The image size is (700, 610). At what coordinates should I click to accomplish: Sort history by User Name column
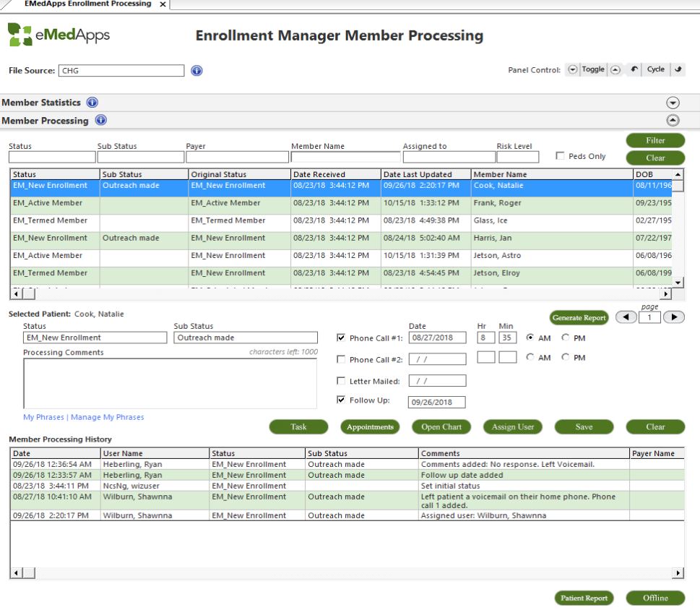[x=155, y=453]
